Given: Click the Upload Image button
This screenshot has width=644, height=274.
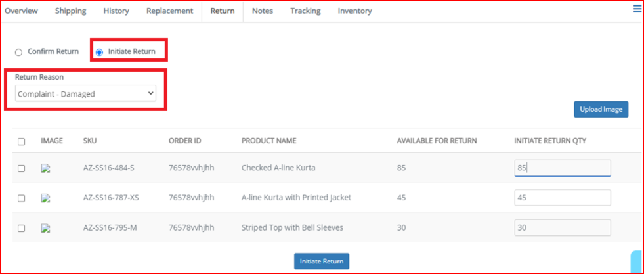Looking at the screenshot, I should 601,109.
